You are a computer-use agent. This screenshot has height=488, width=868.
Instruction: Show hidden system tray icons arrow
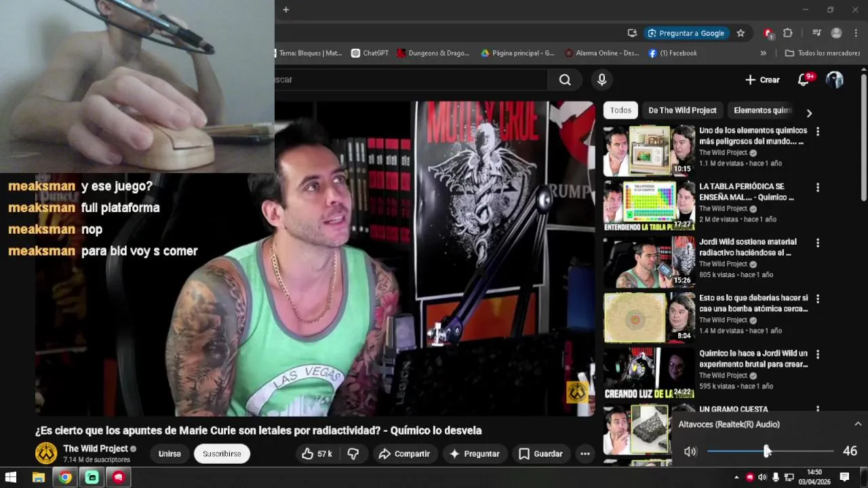tap(736, 477)
